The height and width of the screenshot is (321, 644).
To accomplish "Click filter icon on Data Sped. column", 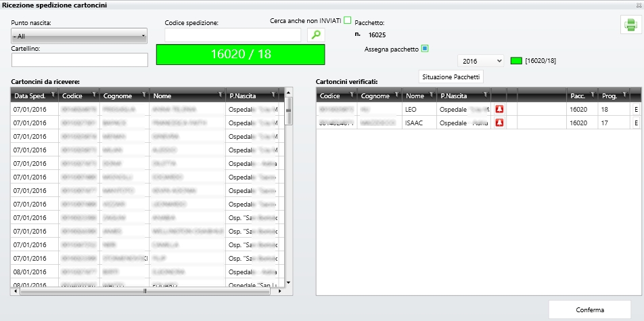I will point(54,95).
